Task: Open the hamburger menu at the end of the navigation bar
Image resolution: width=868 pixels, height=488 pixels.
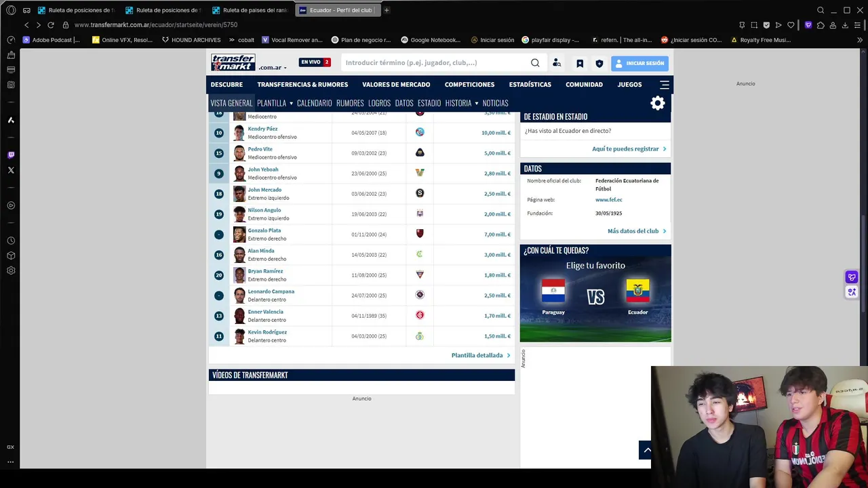Action: 665,85
